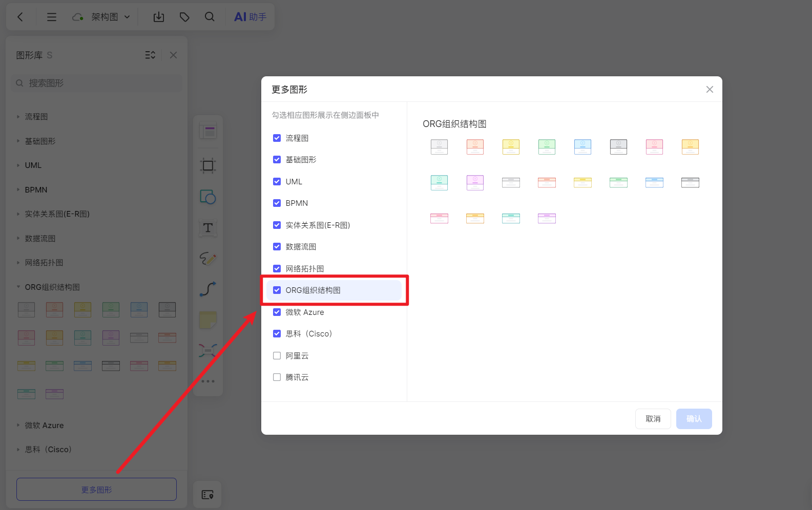Uncheck the 数据流图 checkbox in dialog

click(x=277, y=247)
